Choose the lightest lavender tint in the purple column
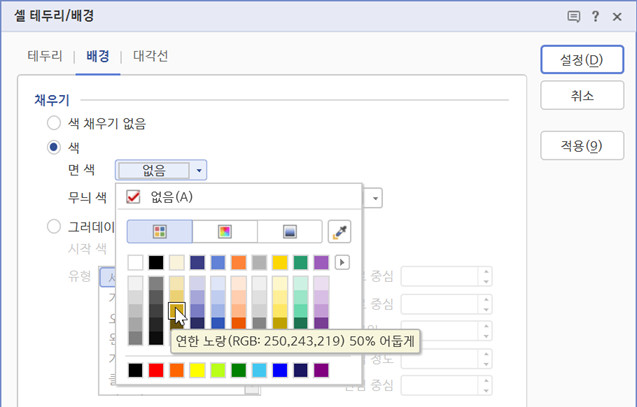This screenshot has height=407, width=637. (321, 284)
